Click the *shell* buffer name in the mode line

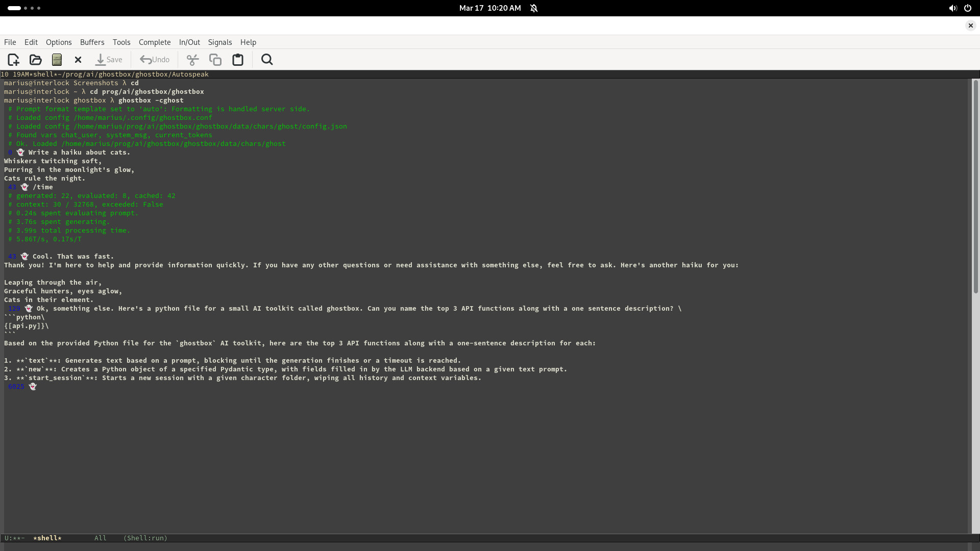coord(47,538)
